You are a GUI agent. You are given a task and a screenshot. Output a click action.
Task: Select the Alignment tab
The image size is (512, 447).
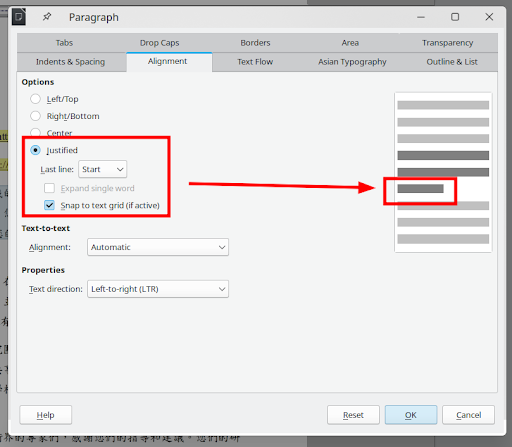pos(168,61)
